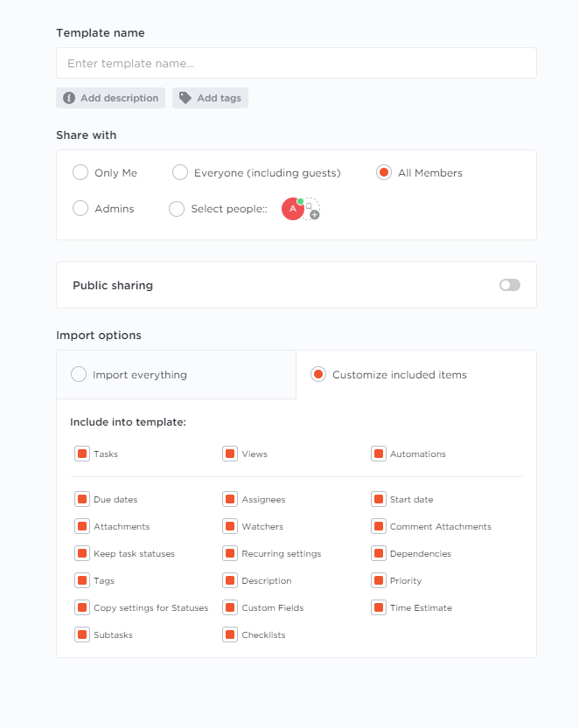Choose Everyone (including guests) sharing option
This screenshot has width=579, height=728.
pyautogui.click(x=180, y=172)
